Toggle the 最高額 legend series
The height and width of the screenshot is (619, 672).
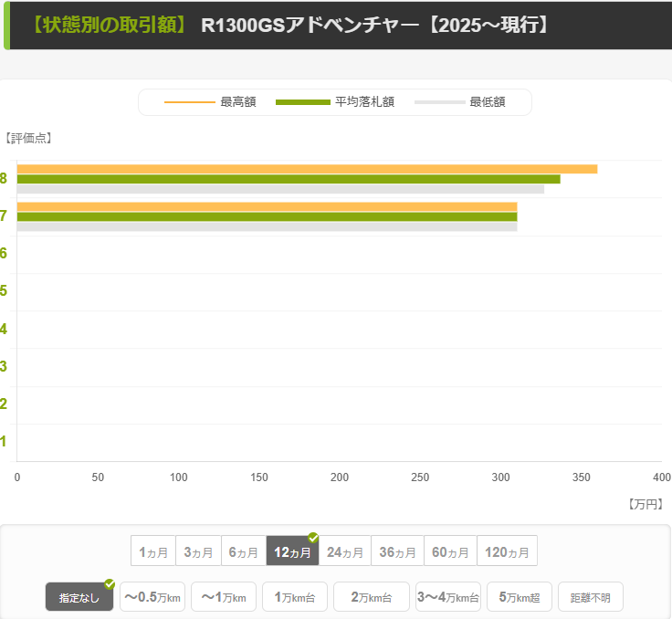coord(210,102)
